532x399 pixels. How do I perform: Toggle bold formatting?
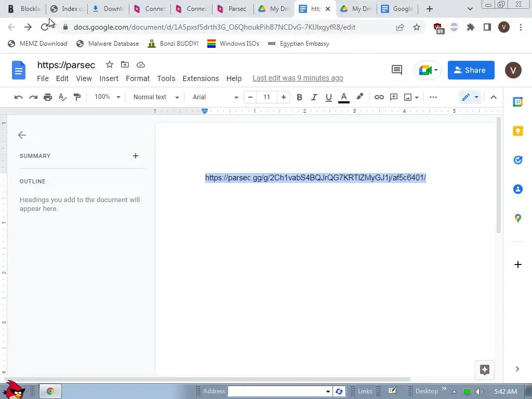[299, 97]
